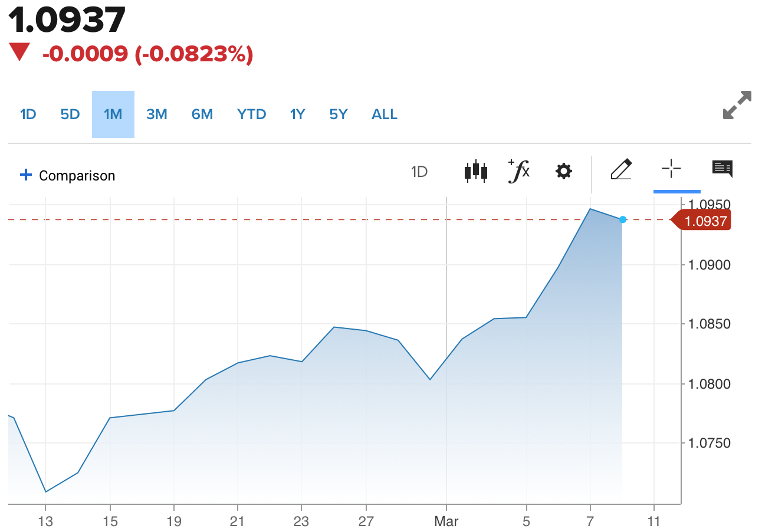
Task: Show the 1Y range
Action: click(298, 114)
